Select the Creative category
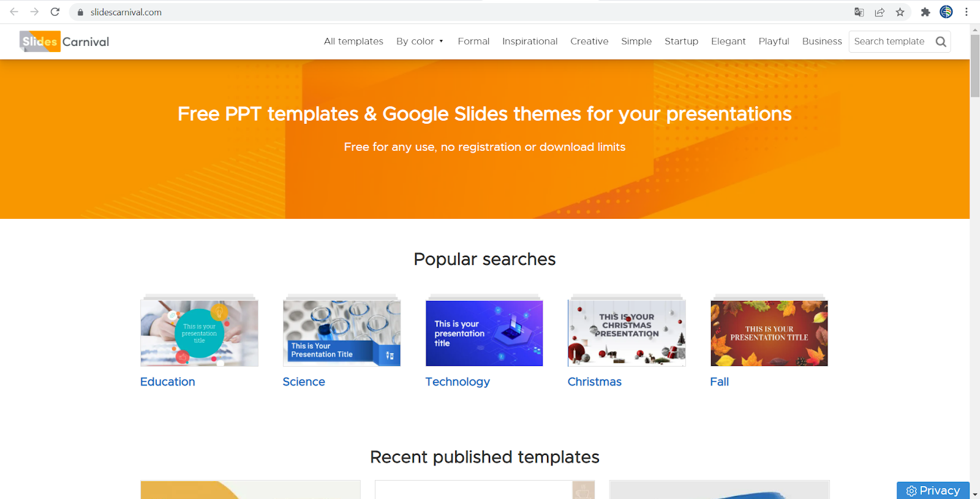This screenshot has width=980, height=499. tap(589, 41)
